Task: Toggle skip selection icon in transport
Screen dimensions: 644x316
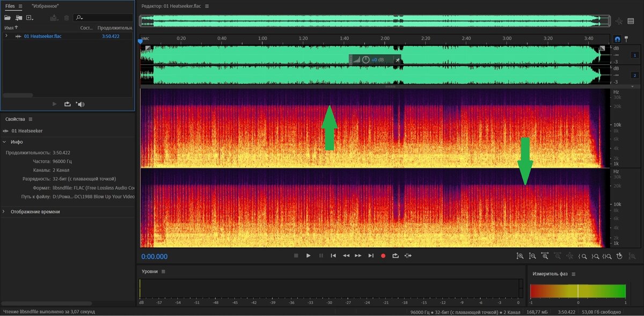Action: (x=408, y=256)
